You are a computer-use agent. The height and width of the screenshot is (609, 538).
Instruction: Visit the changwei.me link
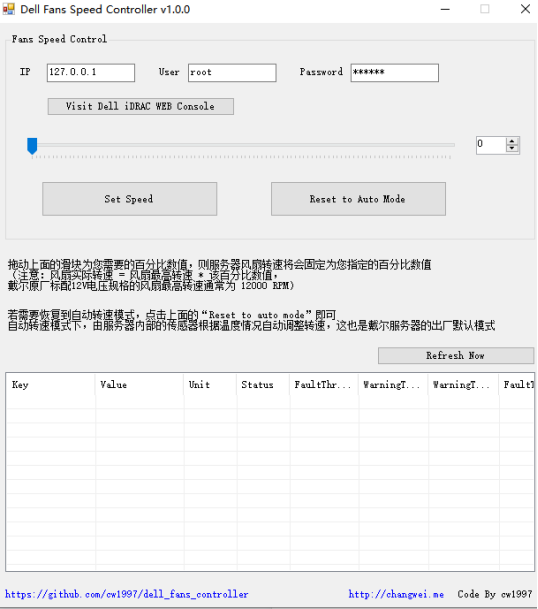(x=396, y=594)
